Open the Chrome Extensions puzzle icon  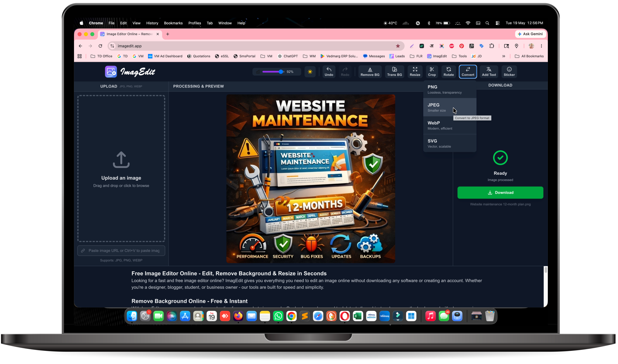(x=492, y=46)
